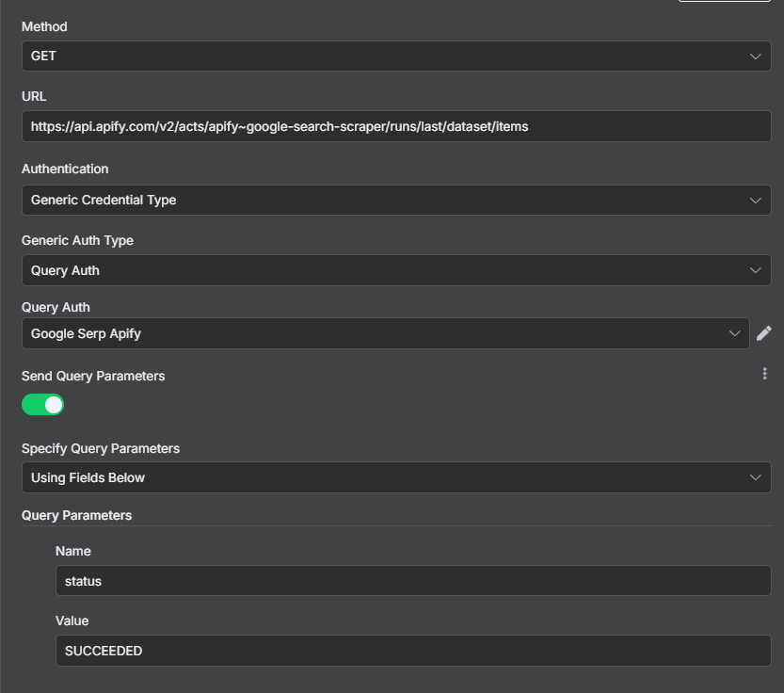The image size is (784, 693).
Task: Open the Using Fields Below dropdown
Action: tap(396, 477)
